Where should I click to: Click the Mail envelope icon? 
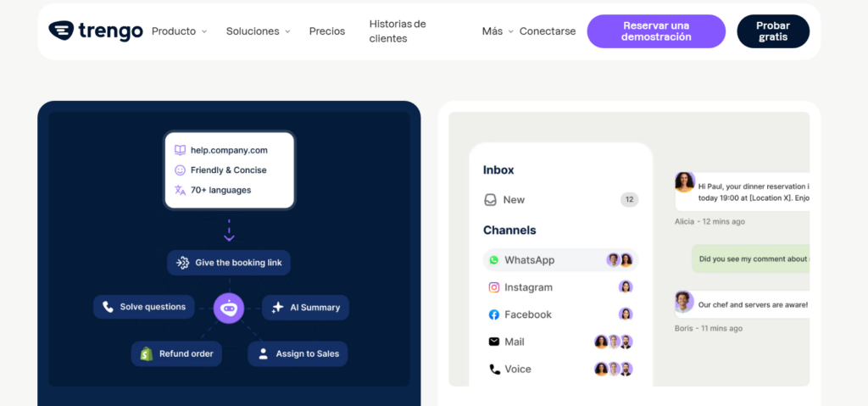(493, 342)
